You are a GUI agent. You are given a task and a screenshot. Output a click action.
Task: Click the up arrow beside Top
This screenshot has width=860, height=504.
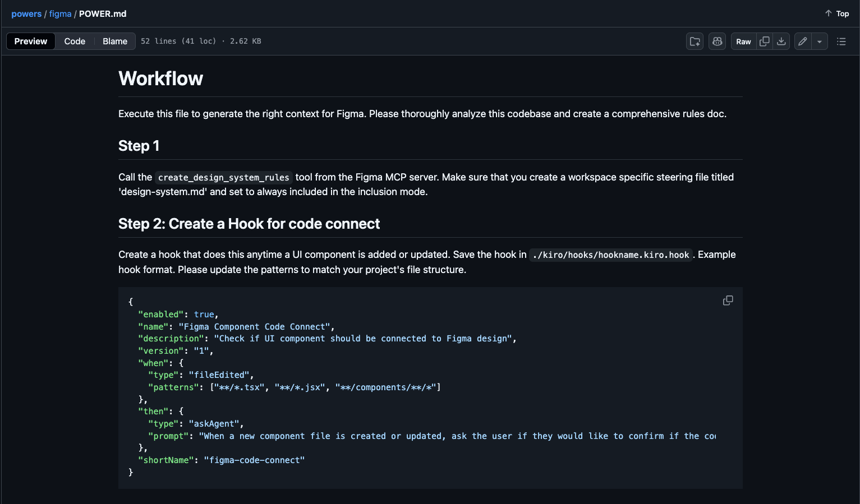pos(828,13)
